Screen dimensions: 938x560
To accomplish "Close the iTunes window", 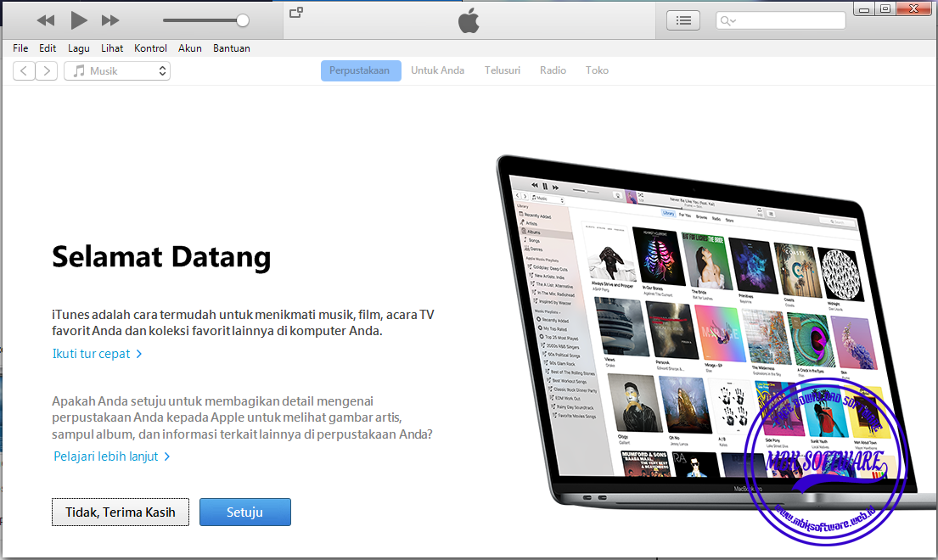I will (x=914, y=9).
